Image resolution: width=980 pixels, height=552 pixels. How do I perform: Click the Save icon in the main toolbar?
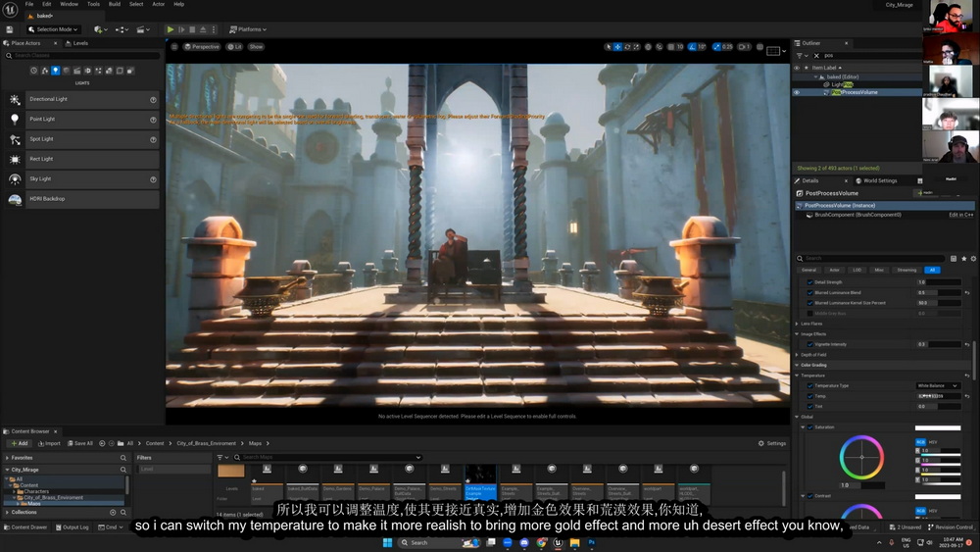(10, 29)
